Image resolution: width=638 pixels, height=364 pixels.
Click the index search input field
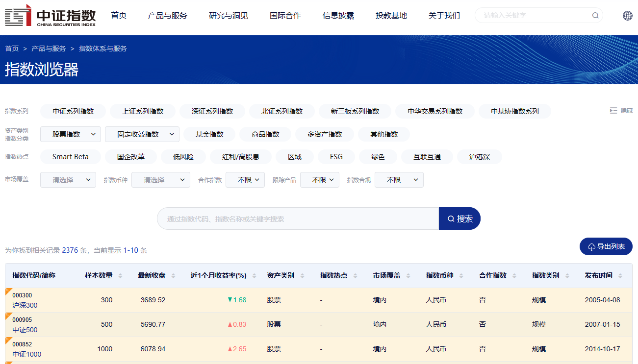(x=294, y=218)
